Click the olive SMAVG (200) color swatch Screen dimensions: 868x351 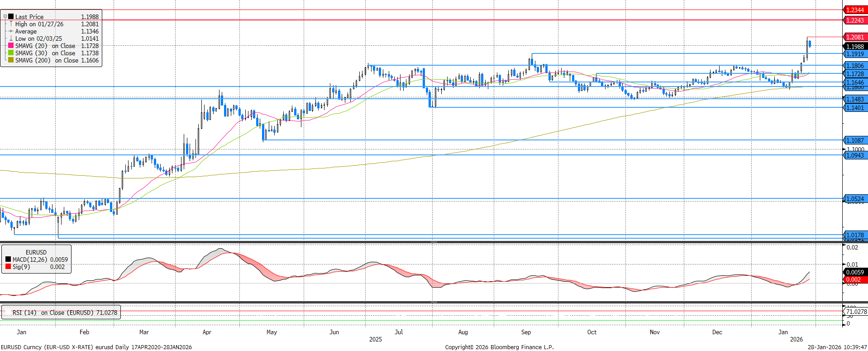(x=11, y=60)
